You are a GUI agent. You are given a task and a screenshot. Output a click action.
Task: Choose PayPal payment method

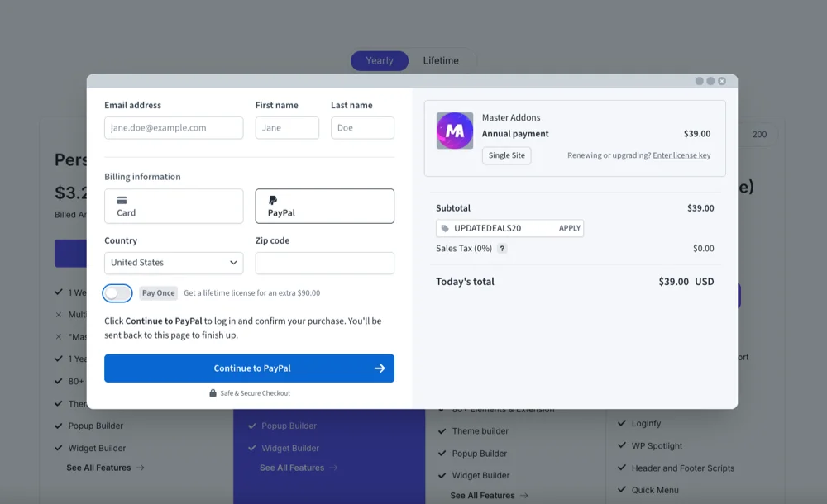[x=324, y=206]
